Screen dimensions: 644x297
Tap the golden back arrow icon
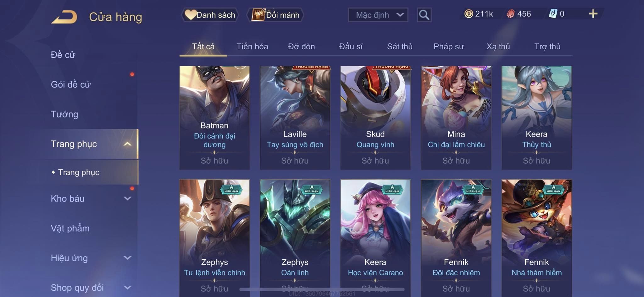[64, 17]
